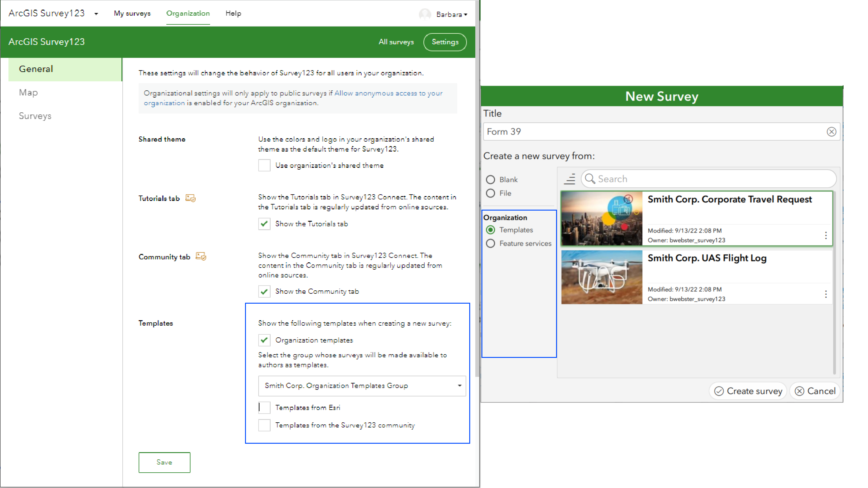Click Barbara's avatar icon
This screenshot has height=488, width=868.
(425, 14)
